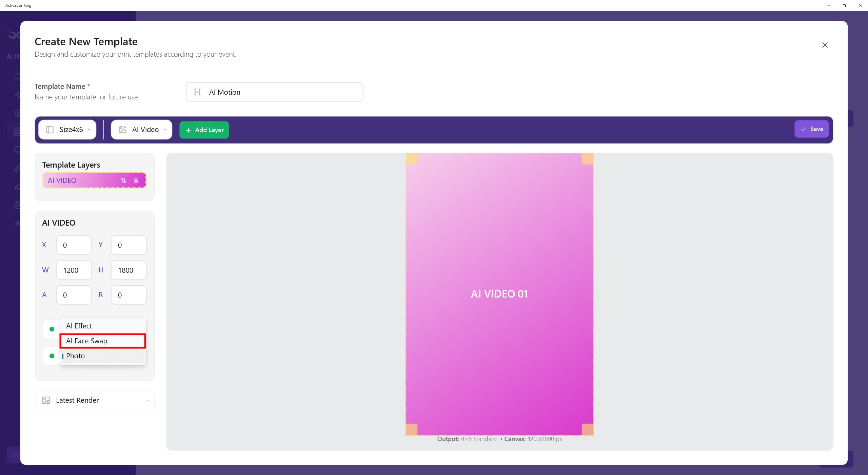Click the picture icon in Latest Render
This screenshot has width=868, height=475.
pyautogui.click(x=46, y=400)
